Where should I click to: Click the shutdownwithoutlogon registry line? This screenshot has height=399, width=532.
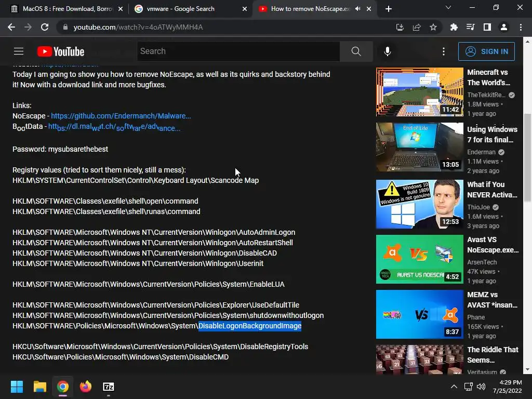pyautogui.click(x=168, y=315)
